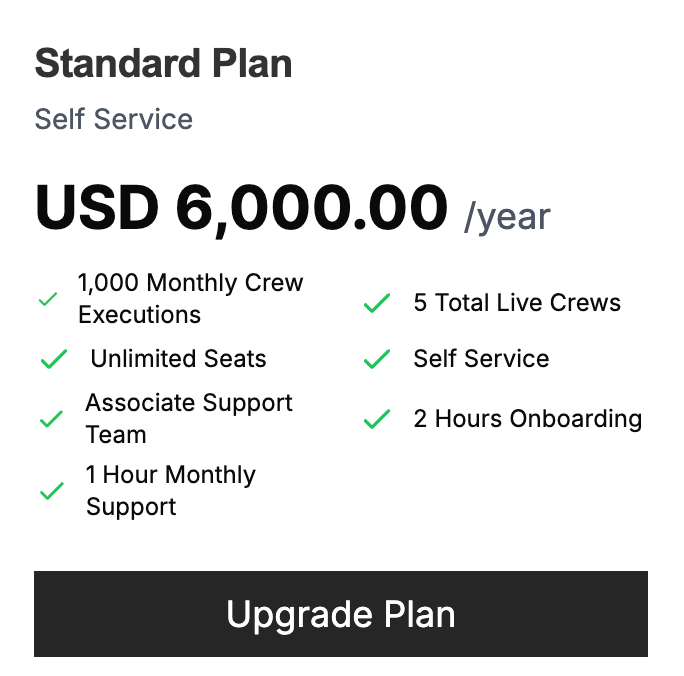Click the green checkmark next to Unlimited Seats

click(x=52, y=359)
